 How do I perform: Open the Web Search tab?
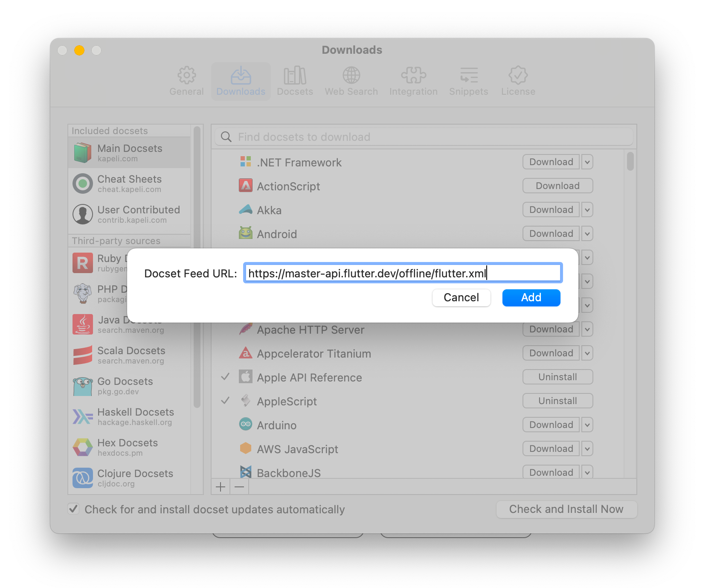(x=351, y=81)
